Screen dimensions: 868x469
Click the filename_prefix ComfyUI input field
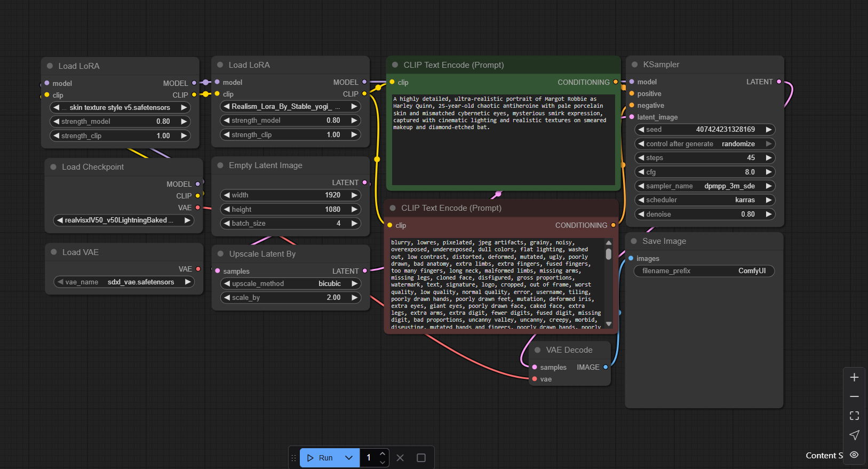(x=704, y=271)
